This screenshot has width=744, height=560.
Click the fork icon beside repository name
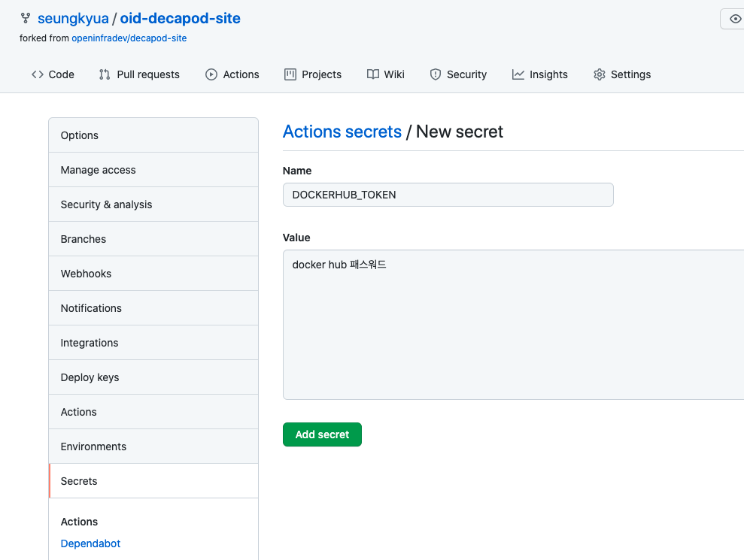[26, 19]
